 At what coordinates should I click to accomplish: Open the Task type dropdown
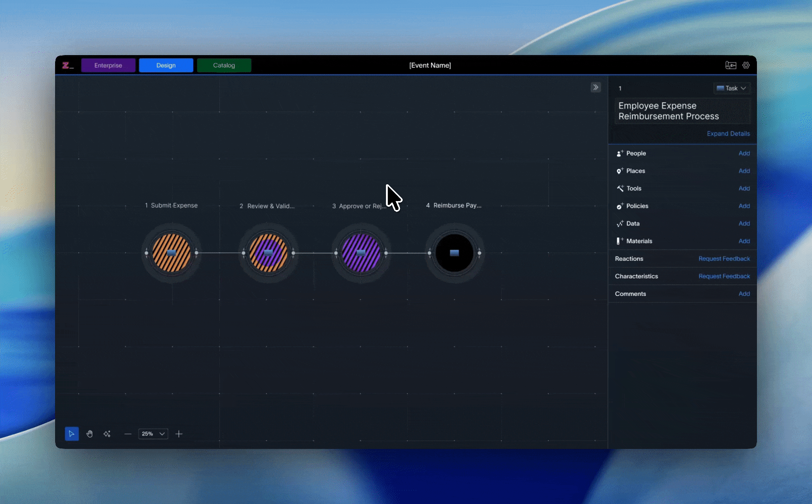pyautogui.click(x=731, y=88)
